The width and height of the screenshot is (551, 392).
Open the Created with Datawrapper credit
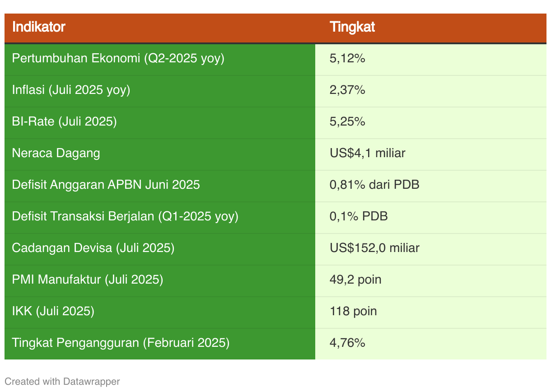(x=62, y=382)
